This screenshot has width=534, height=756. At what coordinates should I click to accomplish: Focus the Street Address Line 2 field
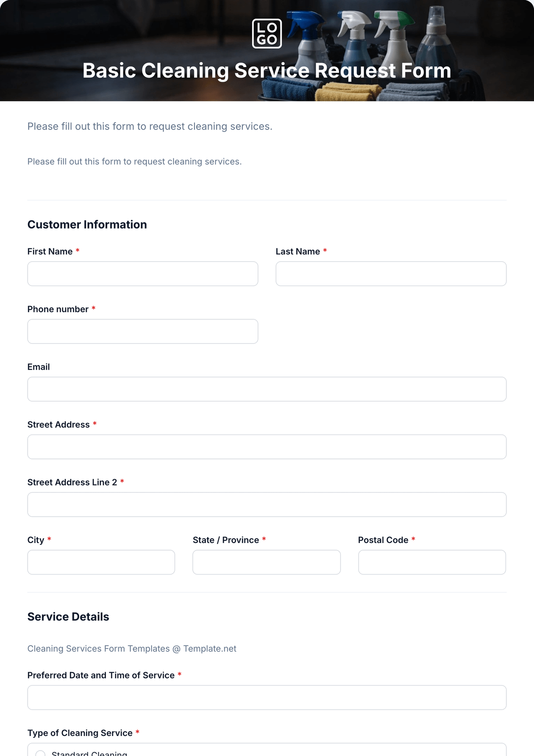[267, 505]
